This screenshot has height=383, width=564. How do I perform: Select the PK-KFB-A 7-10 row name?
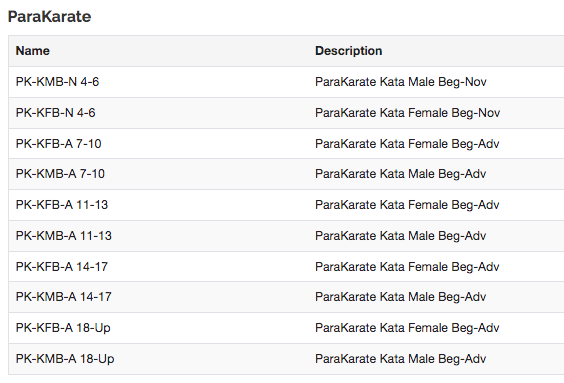58,143
